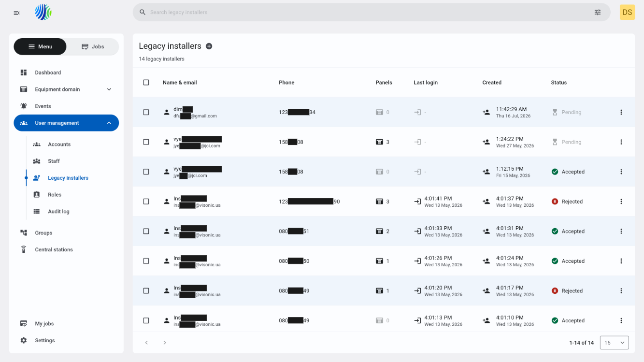The width and height of the screenshot is (644, 362).
Task: Sort by the Name & email column header
Action: click(180, 83)
